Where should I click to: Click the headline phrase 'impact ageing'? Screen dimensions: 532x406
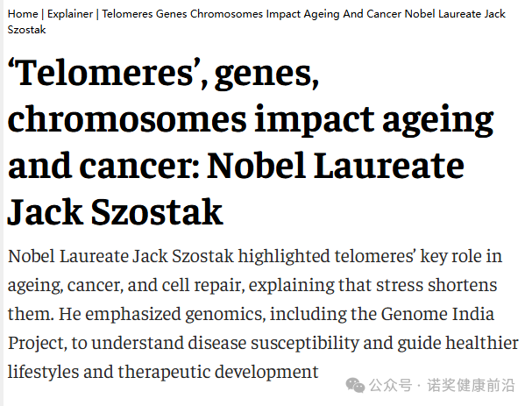coord(374,119)
